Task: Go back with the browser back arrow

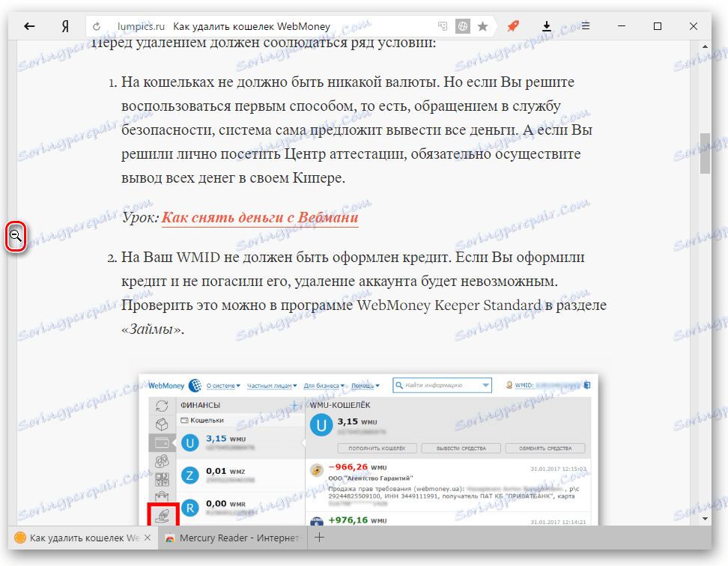Action: click(x=30, y=26)
